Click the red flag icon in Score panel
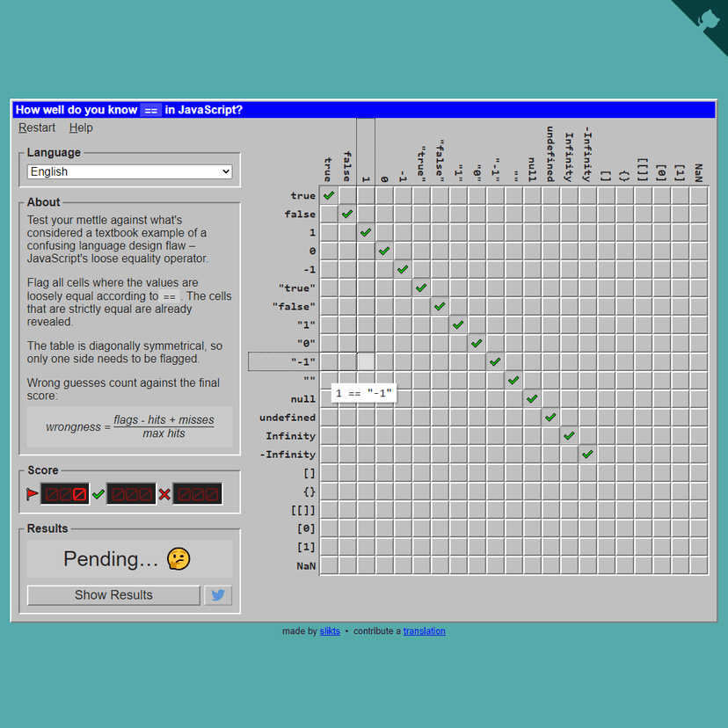Viewport: 728px width, 728px height. coord(33,493)
